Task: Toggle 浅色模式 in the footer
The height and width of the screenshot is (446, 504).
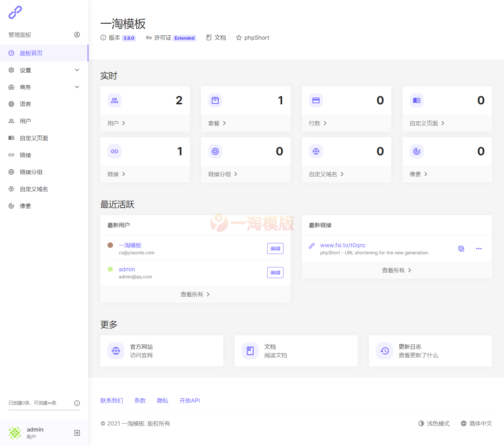Action: point(434,423)
